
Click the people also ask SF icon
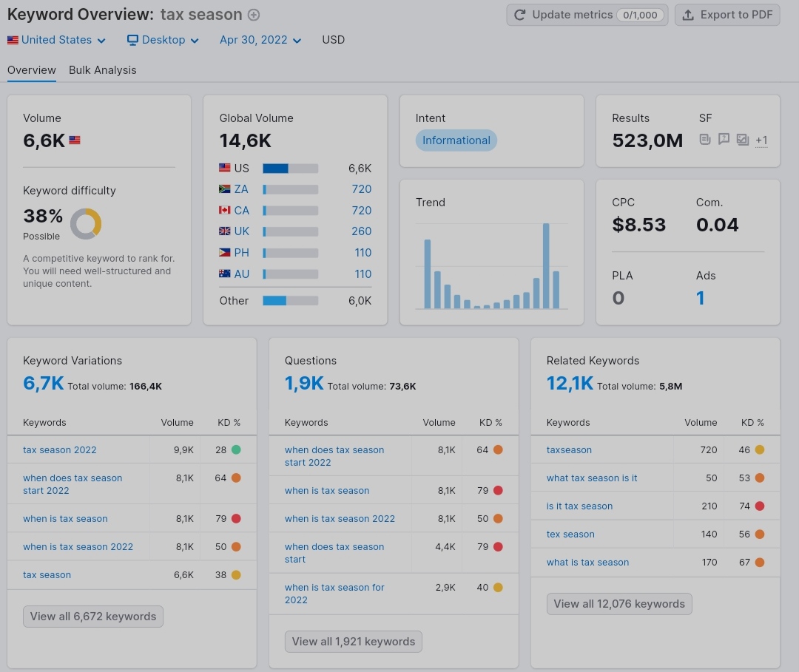pyautogui.click(x=724, y=139)
